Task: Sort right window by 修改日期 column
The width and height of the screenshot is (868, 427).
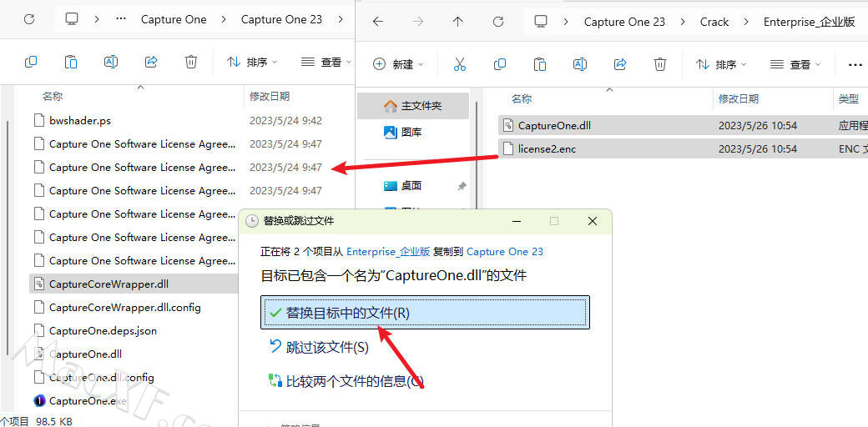Action: click(739, 99)
